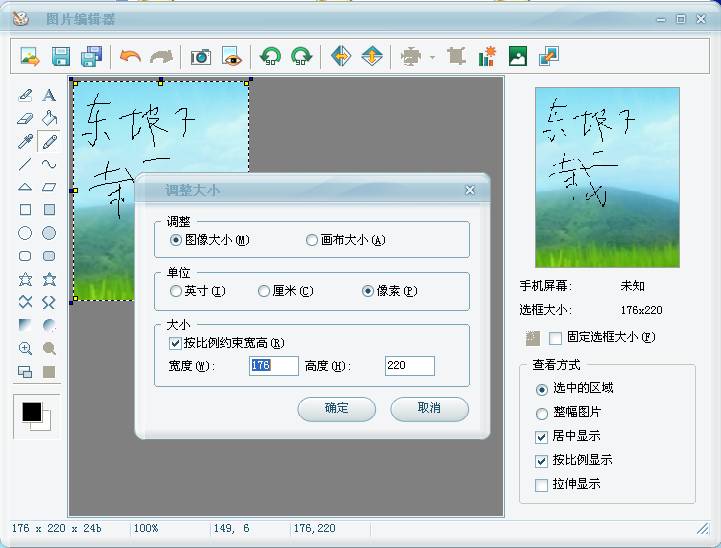Toggle 固定选框大小 checkbox
Viewport: 721px width, 548px height.
pyautogui.click(x=555, y=338)
